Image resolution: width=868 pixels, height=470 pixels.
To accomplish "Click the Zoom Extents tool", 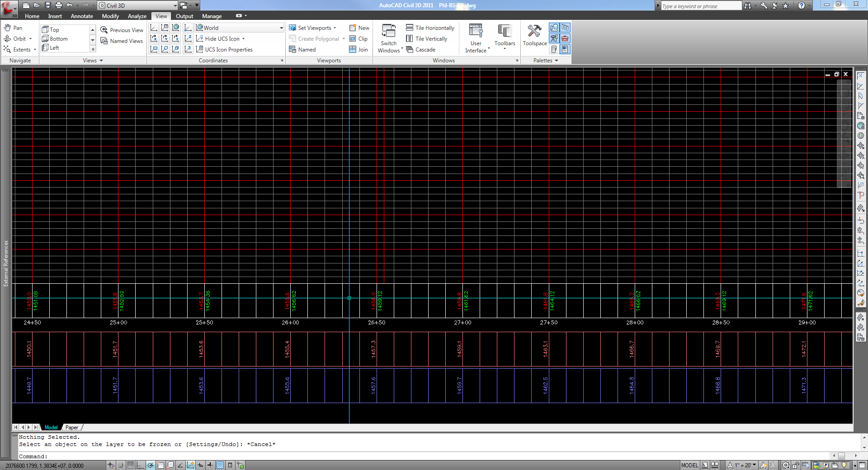I will 17,50.
